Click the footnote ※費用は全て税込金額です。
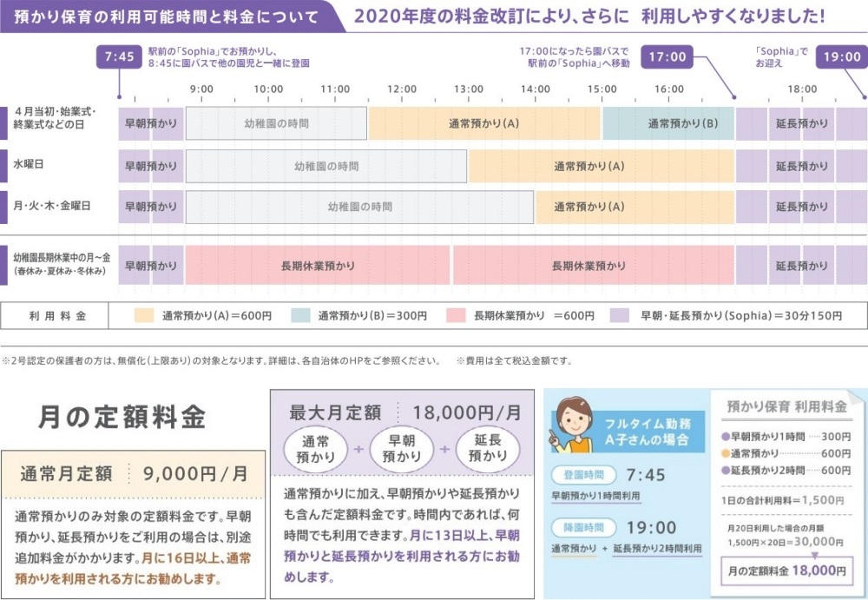868x600 pixels. tap(514, 360)
